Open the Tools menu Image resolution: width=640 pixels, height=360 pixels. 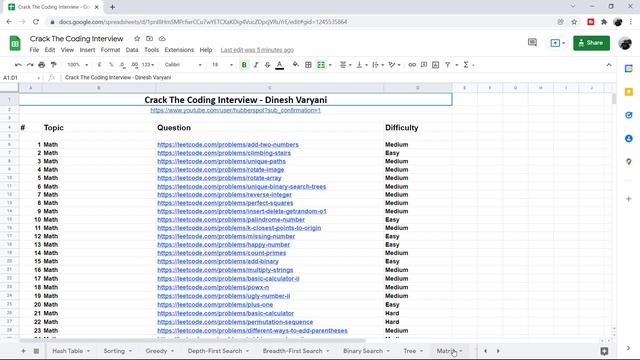click(151, 50)
